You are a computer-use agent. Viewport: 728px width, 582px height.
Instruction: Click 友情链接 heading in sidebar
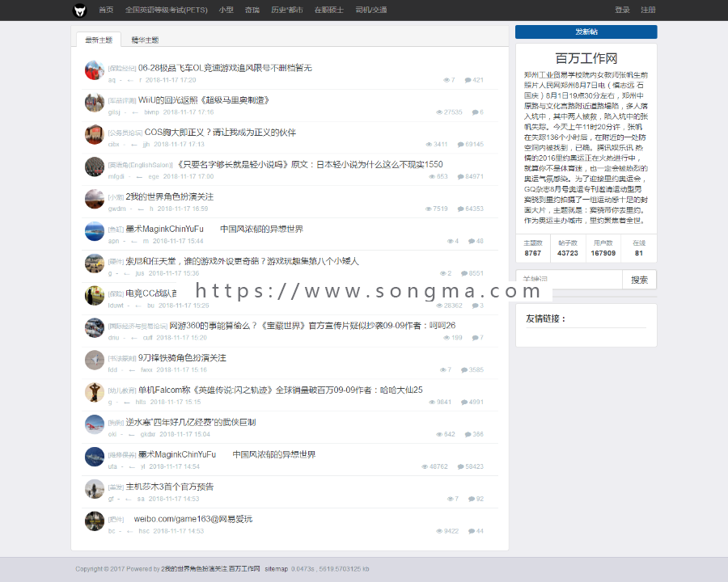[545, 318]
